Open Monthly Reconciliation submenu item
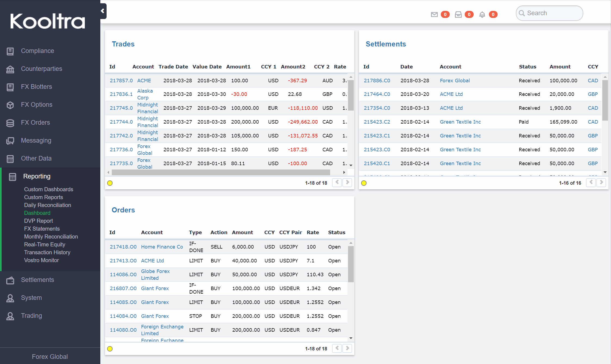611x364 pixels. coord(51,237)
